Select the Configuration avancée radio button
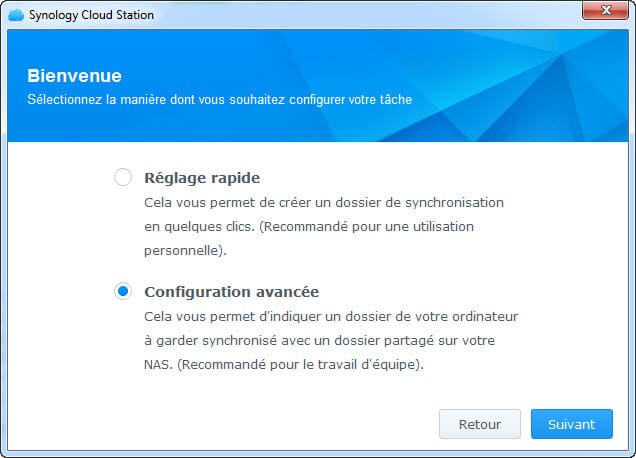636x458 pixels. [x=122, y=291]
